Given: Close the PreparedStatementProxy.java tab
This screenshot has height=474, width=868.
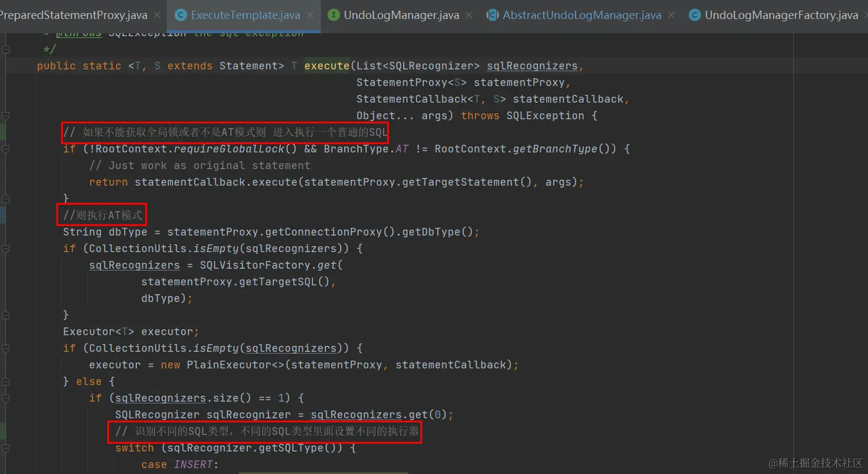Looking at the screenshot, I should tap(157, 15).
